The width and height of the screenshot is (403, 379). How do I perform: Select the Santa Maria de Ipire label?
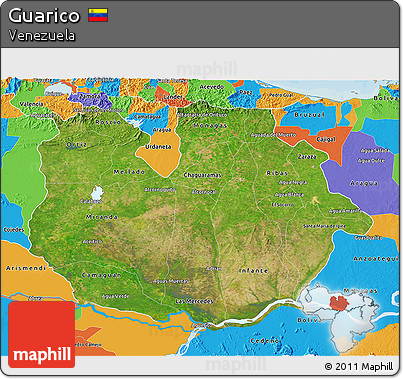(x=324, y=226)
